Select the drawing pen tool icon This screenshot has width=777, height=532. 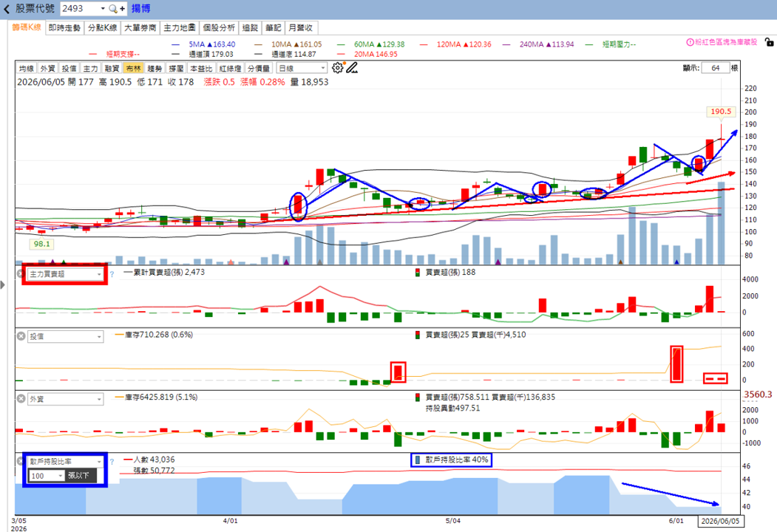click(x=352, y=68)
